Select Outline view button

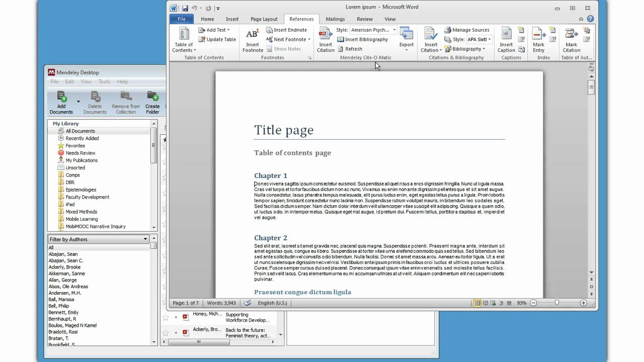tap(501, 303)
